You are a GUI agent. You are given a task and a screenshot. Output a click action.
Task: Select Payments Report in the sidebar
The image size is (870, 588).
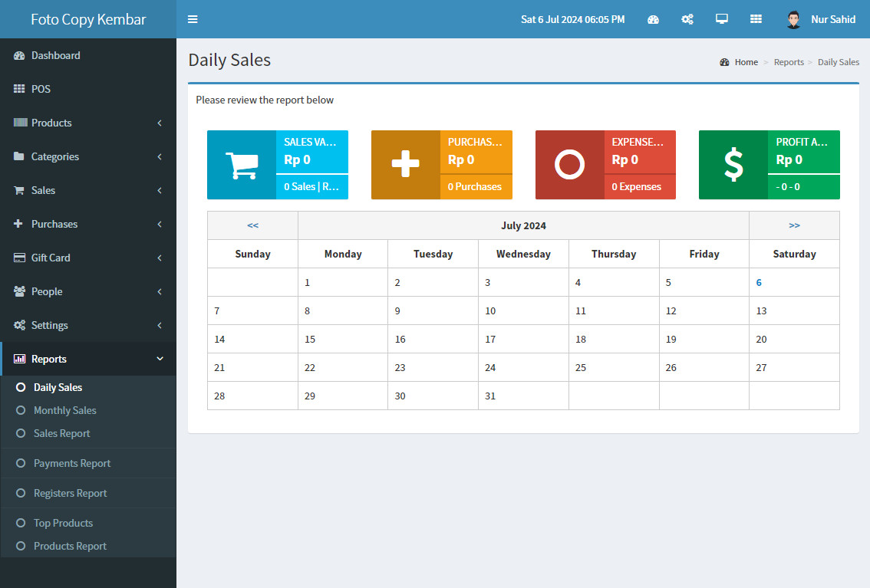click(x=72, y=463)
